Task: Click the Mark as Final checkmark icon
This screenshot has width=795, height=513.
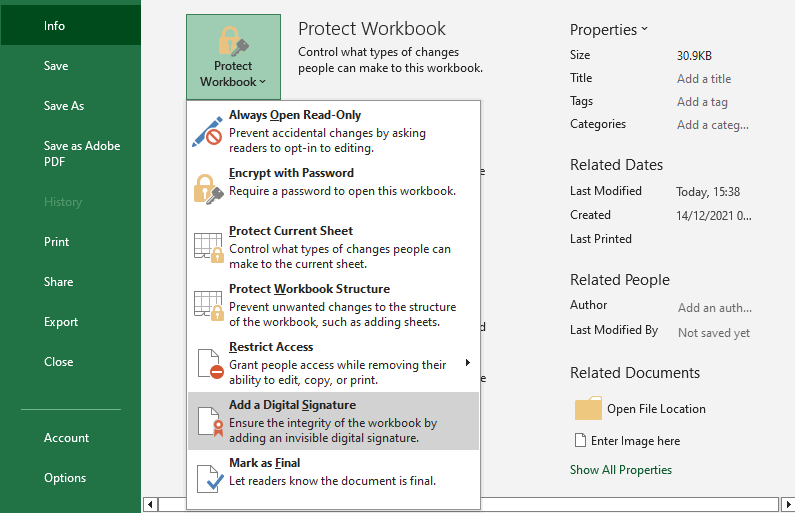Action: [x=207, y=478]
